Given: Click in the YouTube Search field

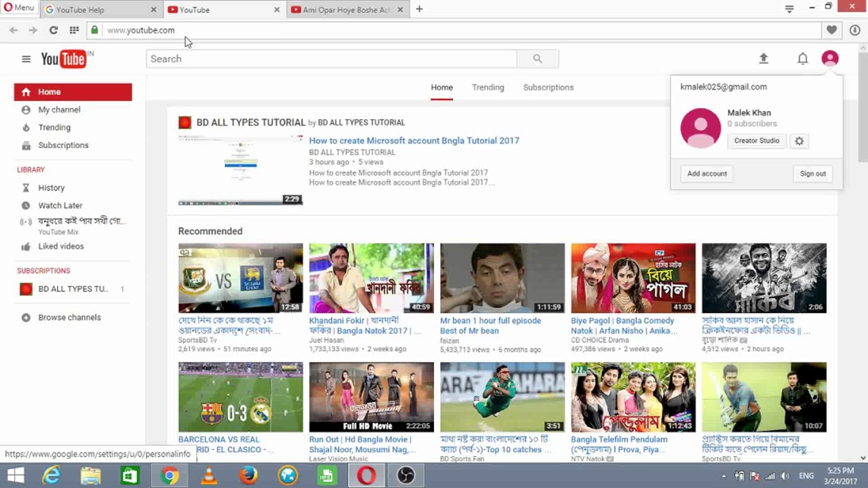Looking at the screenshot, I should pyautogui.click(x=332, y=59).
